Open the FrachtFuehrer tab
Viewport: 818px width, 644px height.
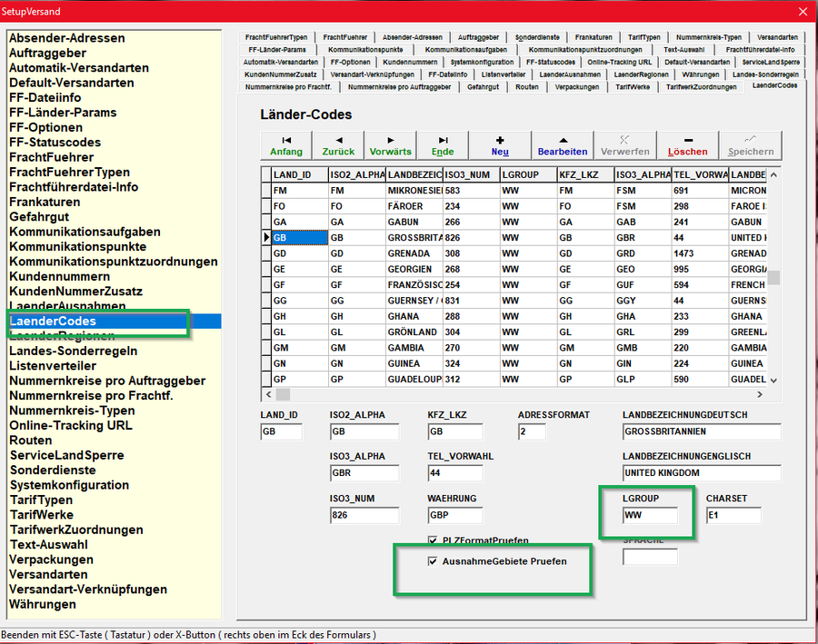344,36
